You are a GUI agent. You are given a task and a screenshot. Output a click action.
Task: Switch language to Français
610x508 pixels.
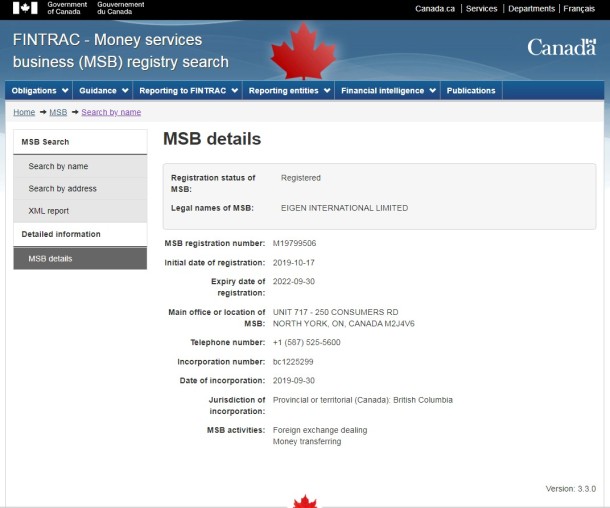click(579, 8)
